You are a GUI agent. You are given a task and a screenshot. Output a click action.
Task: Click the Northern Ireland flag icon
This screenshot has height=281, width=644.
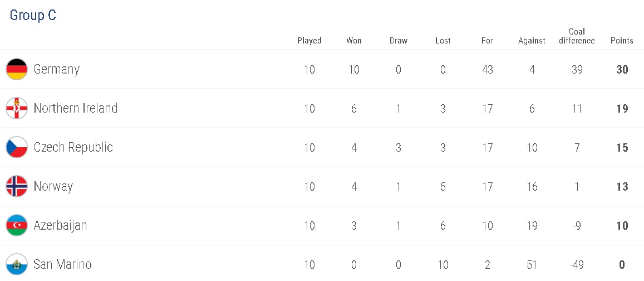pyautogui.click(x=17, y=108)
